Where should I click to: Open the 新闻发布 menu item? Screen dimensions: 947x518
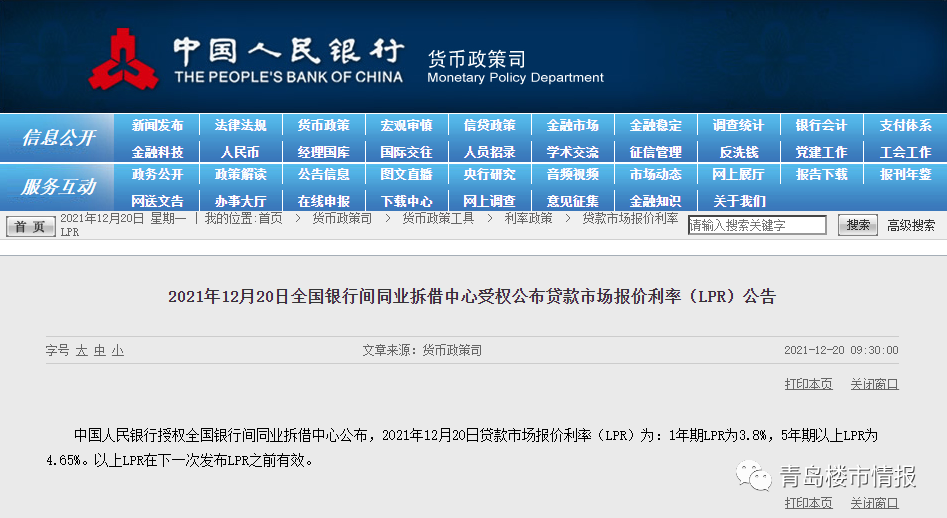tap(157, 126)
